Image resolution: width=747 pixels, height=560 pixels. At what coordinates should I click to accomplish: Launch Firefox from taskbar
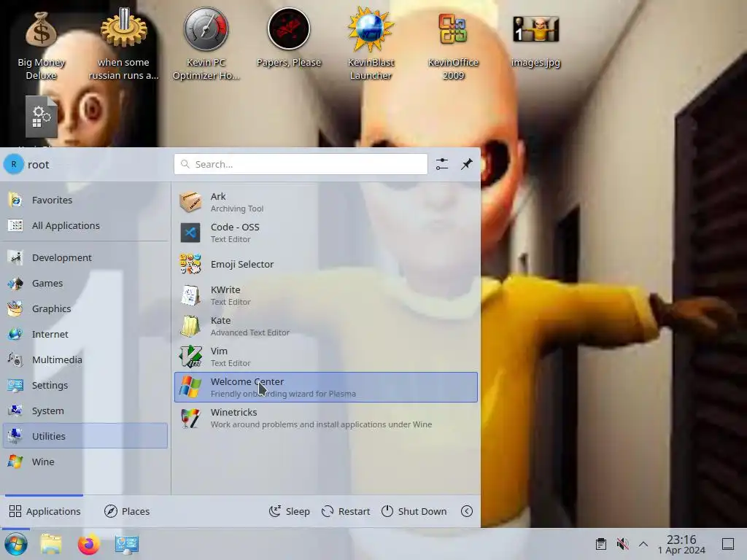point(88,544)
